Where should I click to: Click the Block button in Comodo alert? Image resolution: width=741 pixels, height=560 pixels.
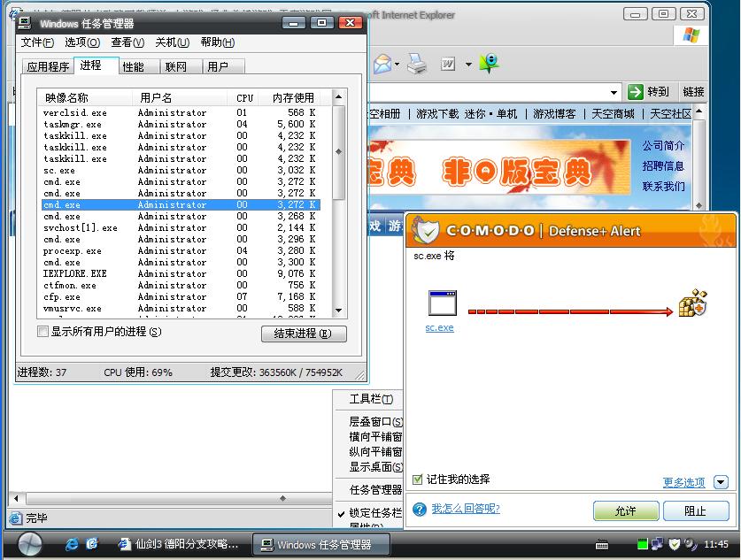(696, 510)
